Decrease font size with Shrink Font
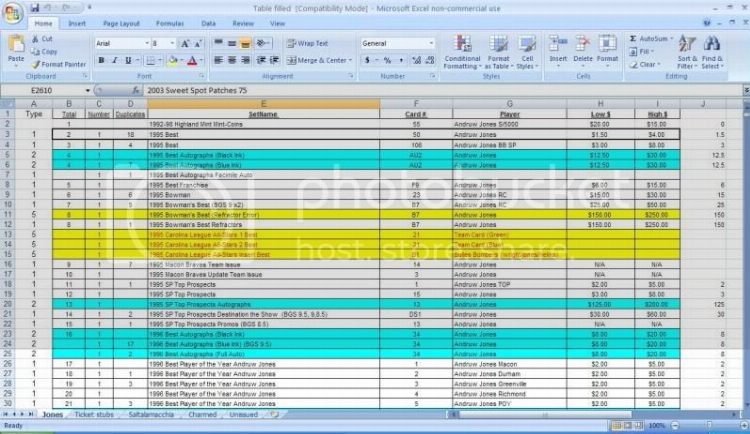 point(198,44)
